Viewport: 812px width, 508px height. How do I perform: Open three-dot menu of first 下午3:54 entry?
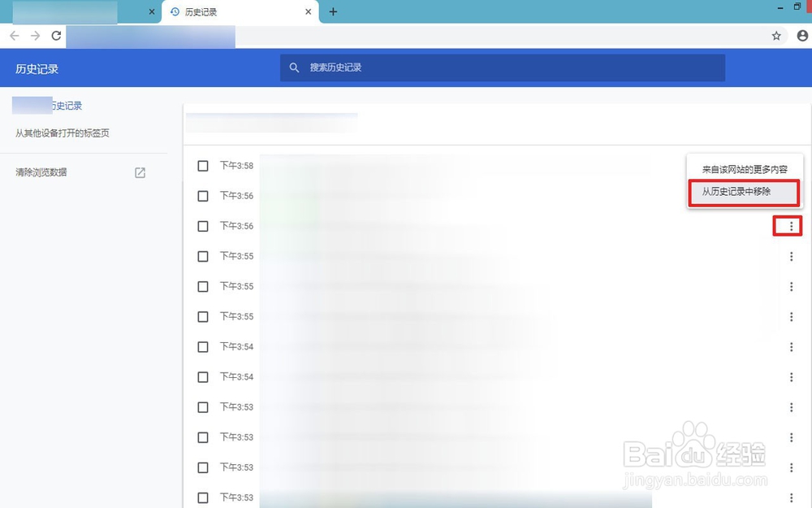(791, 347)
